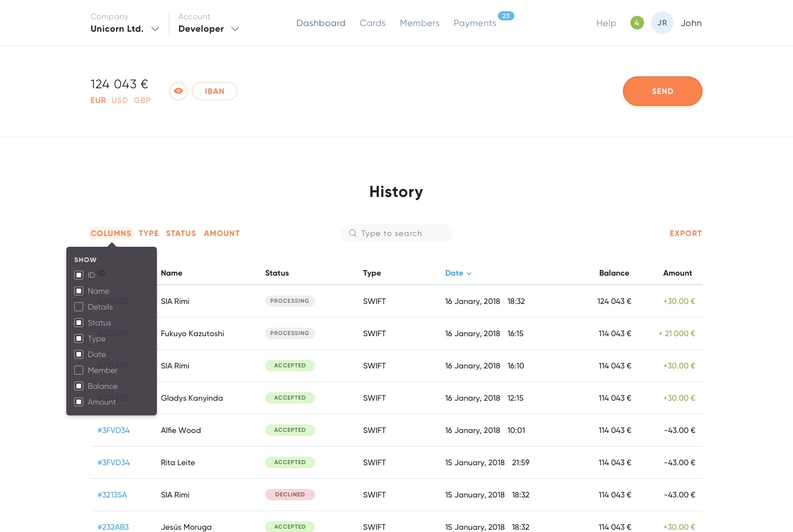Click the Amount column header
The height and width of the screenshot is (532, 793).
pos(677,273)
